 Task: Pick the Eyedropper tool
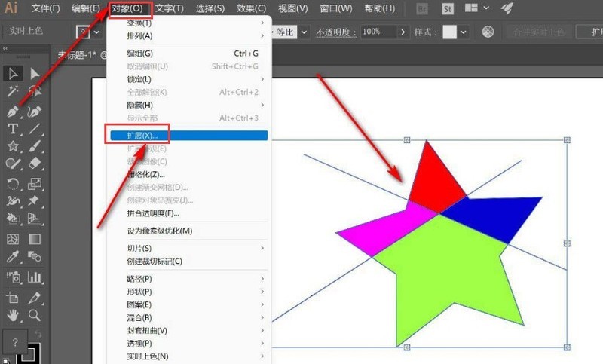13,256
